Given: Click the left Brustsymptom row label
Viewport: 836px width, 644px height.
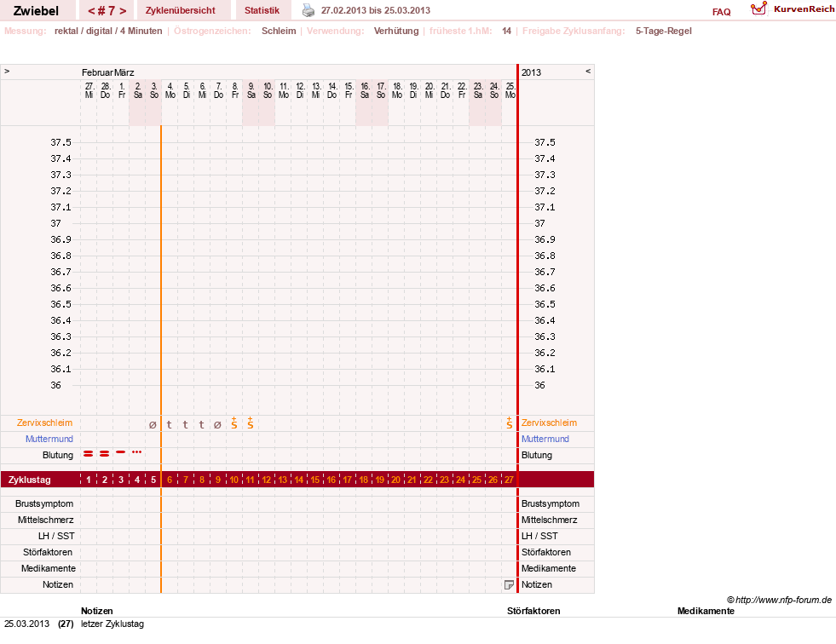Looking at the screenshot, I should tap(44, 503).
